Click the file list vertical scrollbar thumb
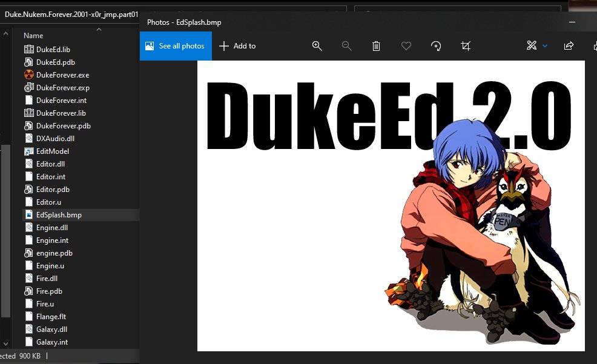 coord(5,231)
